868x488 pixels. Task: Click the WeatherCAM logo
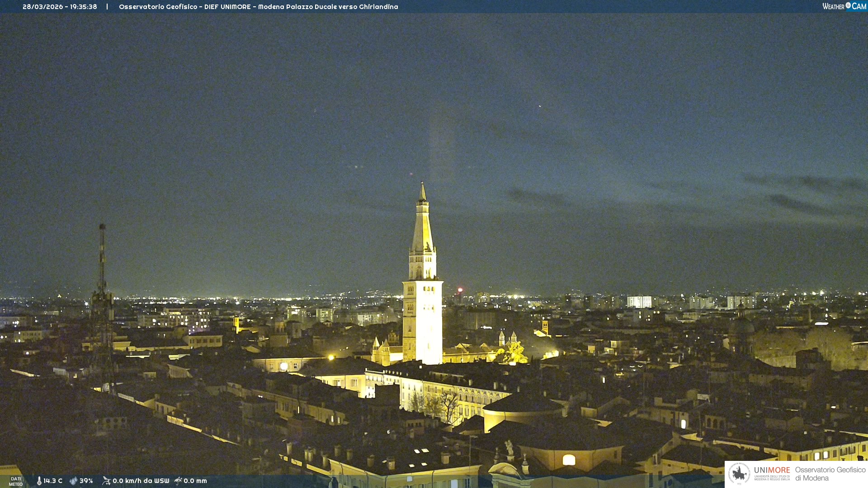844,6
